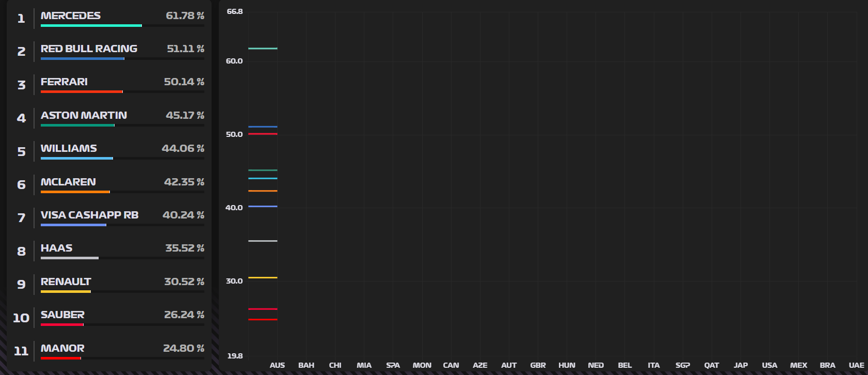Click the JAP race label
Screen dimensions: 868x375
[741, 365]
